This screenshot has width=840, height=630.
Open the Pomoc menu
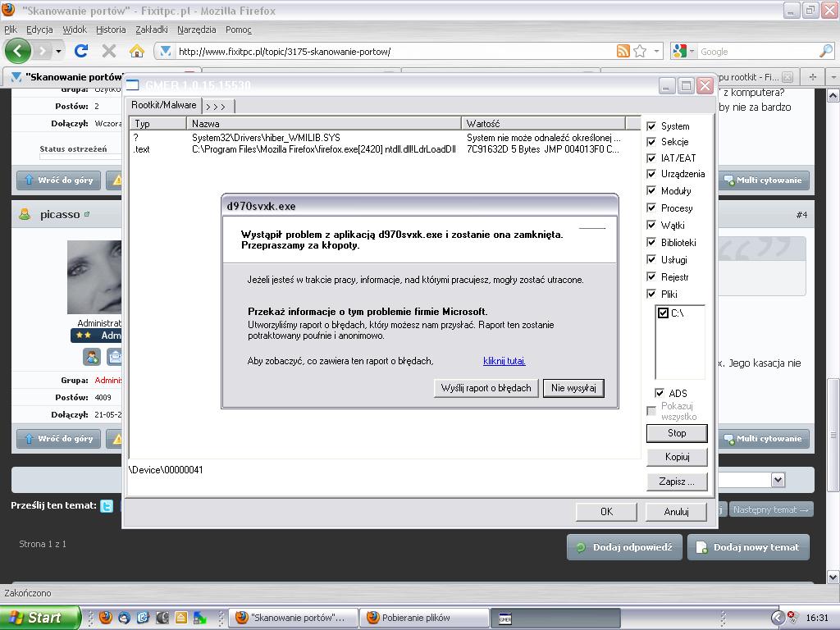click(x=239, y=30)
